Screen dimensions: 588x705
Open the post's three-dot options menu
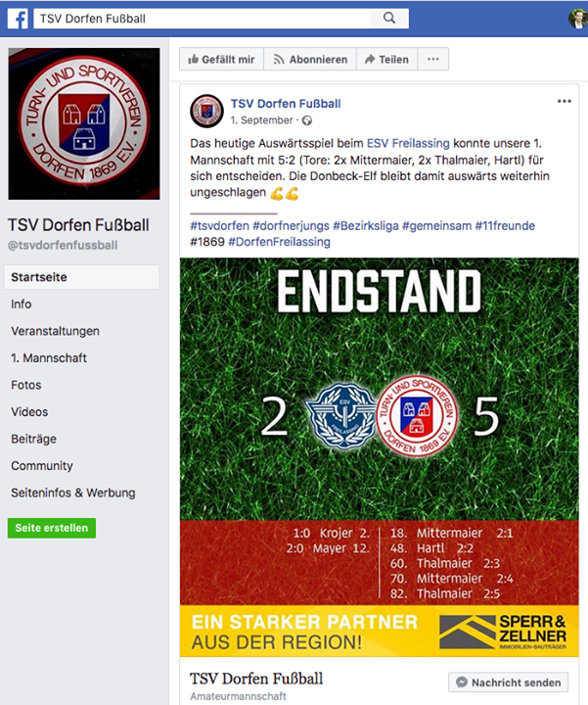coord(565,101)
